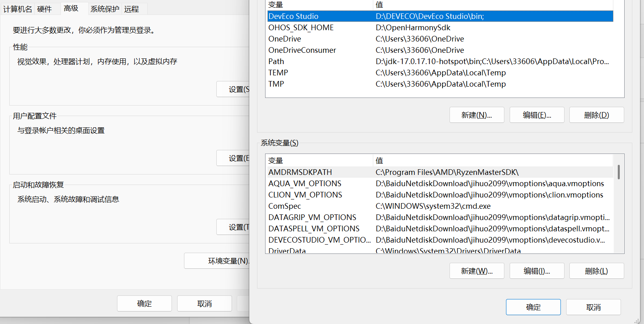Confirm with 确定 in System Properties window
The width and height of the screenshot is (644, 324).
[x=144, y=303]
